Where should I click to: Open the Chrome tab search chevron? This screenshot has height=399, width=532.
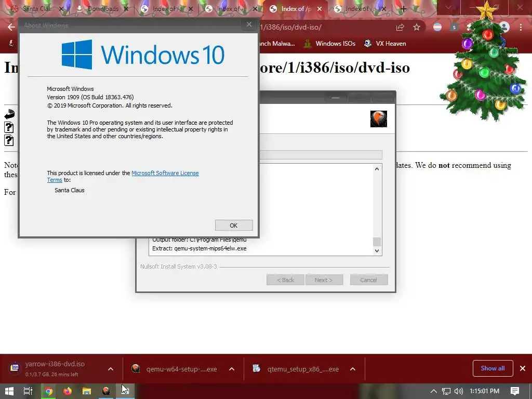pyautogui.click(x=448, y=7)
